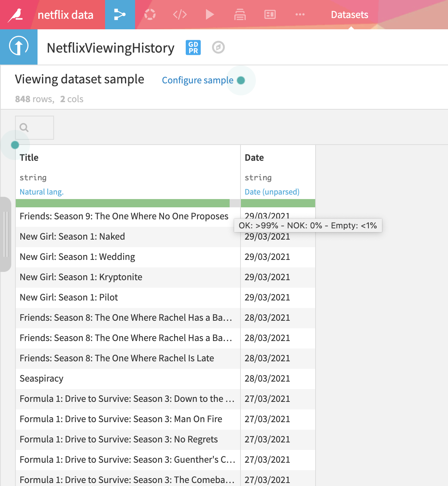The image size is (448, 486).
Task: Click the NetflixViewingHistory dataset title
Action: 111,48
